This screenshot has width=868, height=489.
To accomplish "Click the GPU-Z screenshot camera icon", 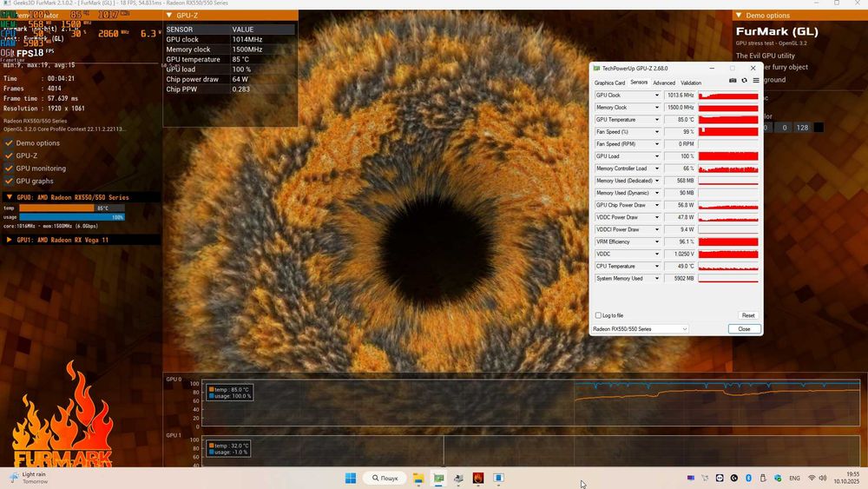I will pyautogui.click(x=733, y=81).
